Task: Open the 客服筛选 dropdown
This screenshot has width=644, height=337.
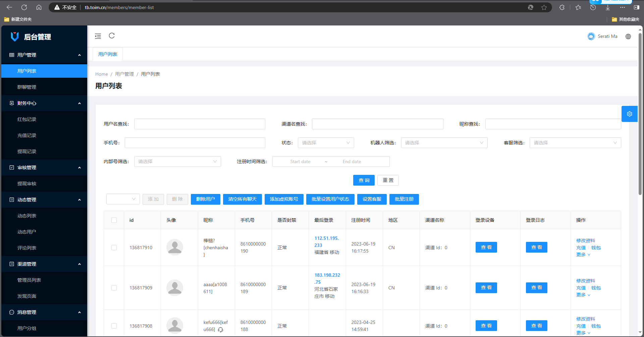Action: click(575, 143)
